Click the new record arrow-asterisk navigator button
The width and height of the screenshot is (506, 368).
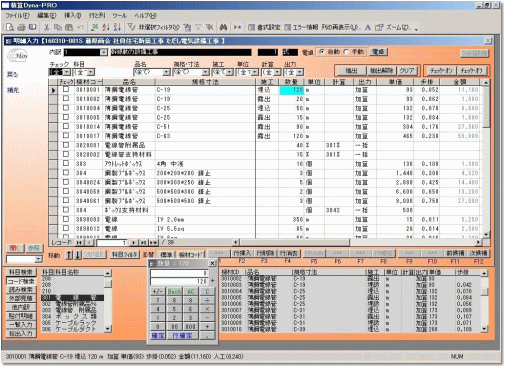tap(153, 243)
